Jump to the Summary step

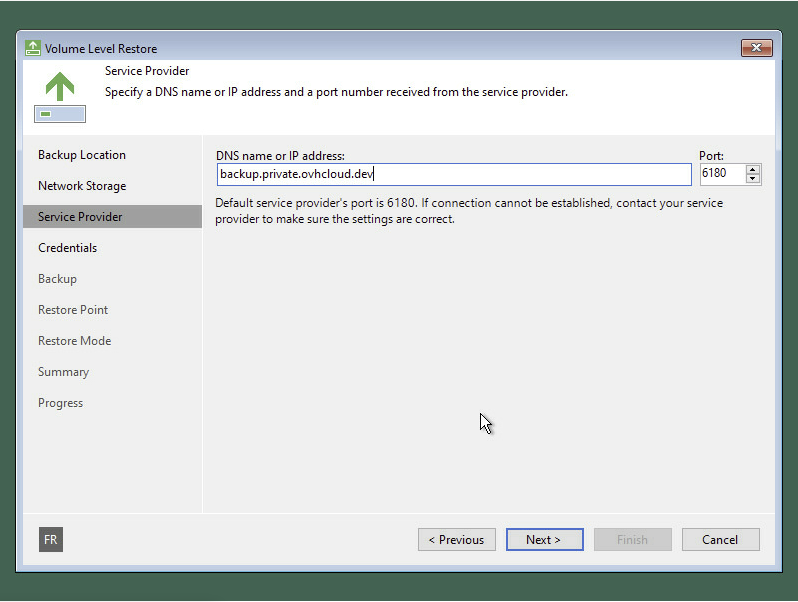pos(63,372)
